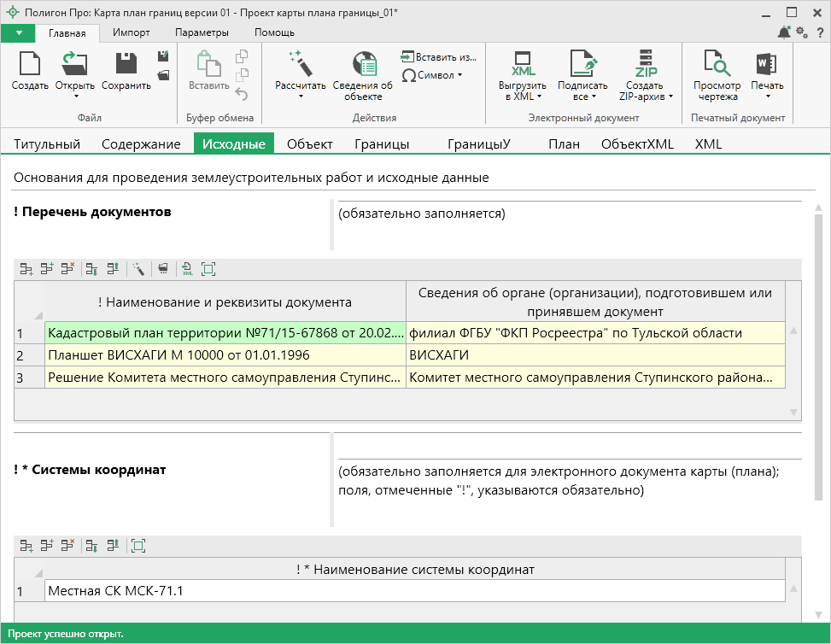Image resolution: width=831 pixels, height=644 pixels.
Task: Select the Планшет ВИСХАГИ document cell
Action: click(225, 354)
